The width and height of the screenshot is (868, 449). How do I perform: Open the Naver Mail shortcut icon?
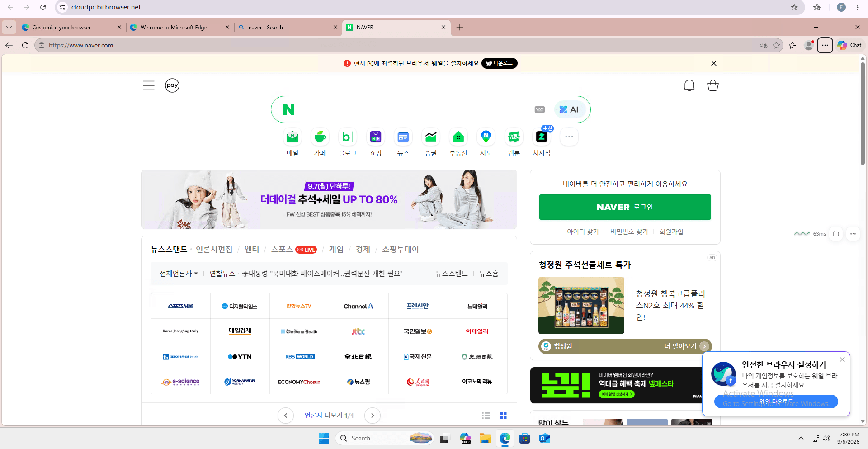click(292, 137)
